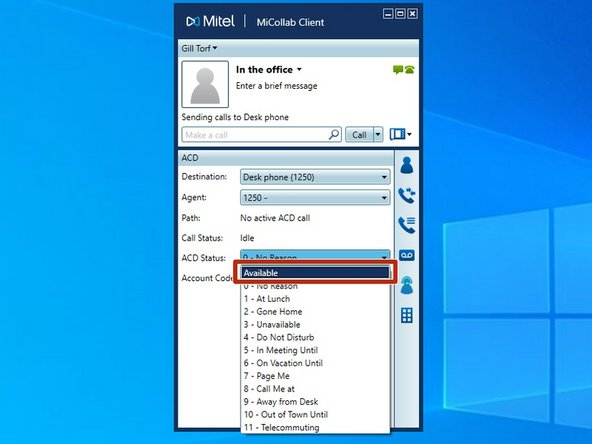Click the Mitel logo in title bar
Image resolution: width=592 pixels, height=444 pixels.
[210, 21]
